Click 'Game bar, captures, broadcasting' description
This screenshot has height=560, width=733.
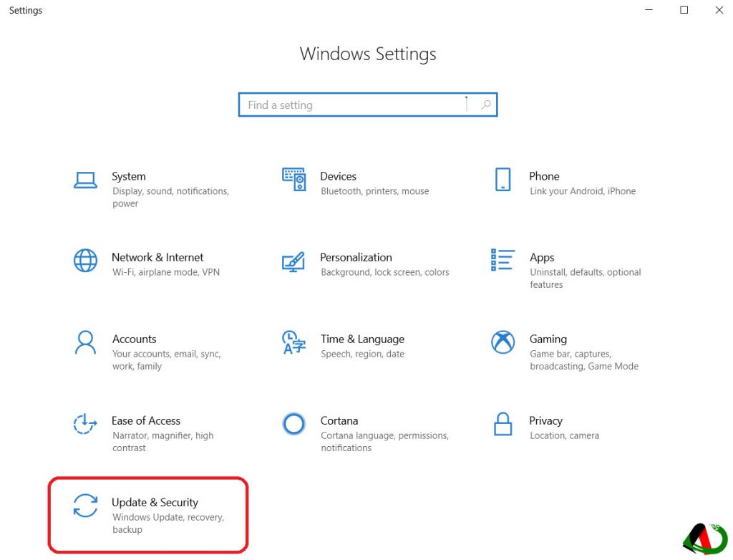tap(584, 359)
